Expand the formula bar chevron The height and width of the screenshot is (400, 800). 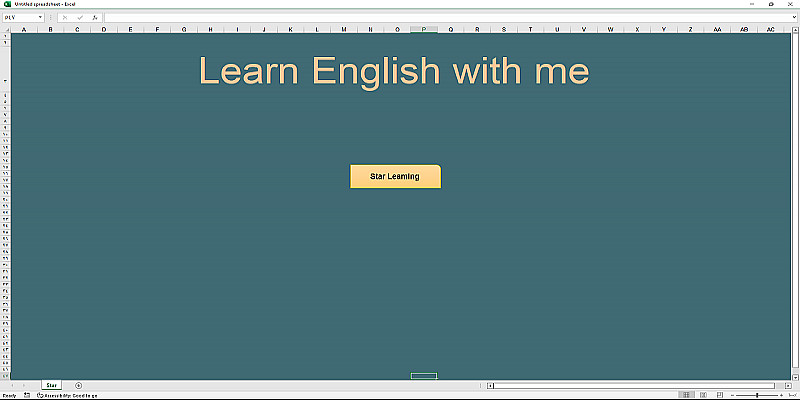click(794, 17)
